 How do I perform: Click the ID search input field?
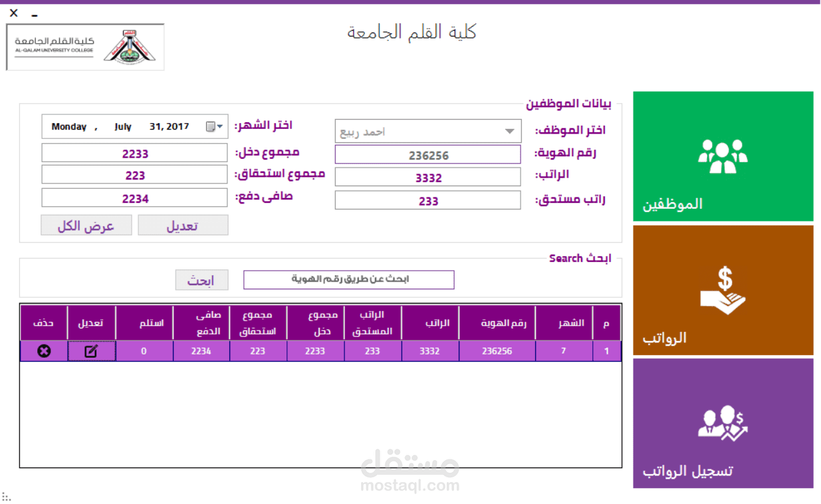[x=349, y=279]
